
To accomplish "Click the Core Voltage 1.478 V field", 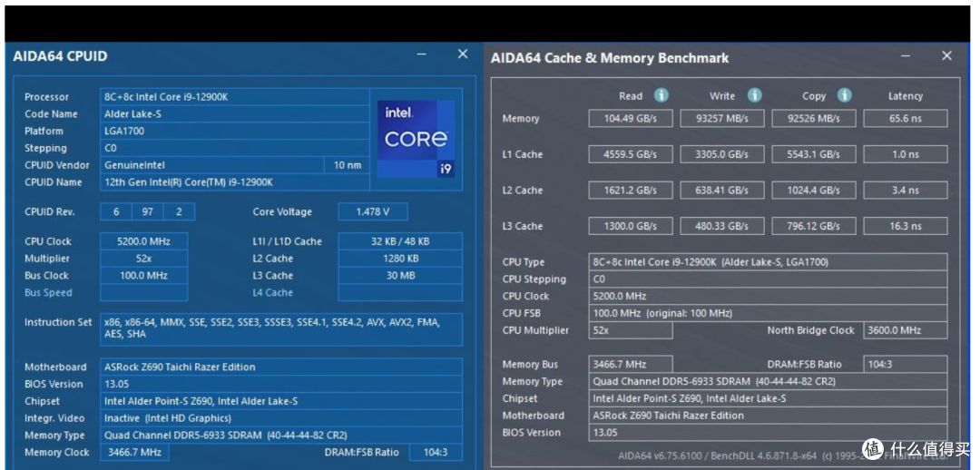I will pos(373,212).
